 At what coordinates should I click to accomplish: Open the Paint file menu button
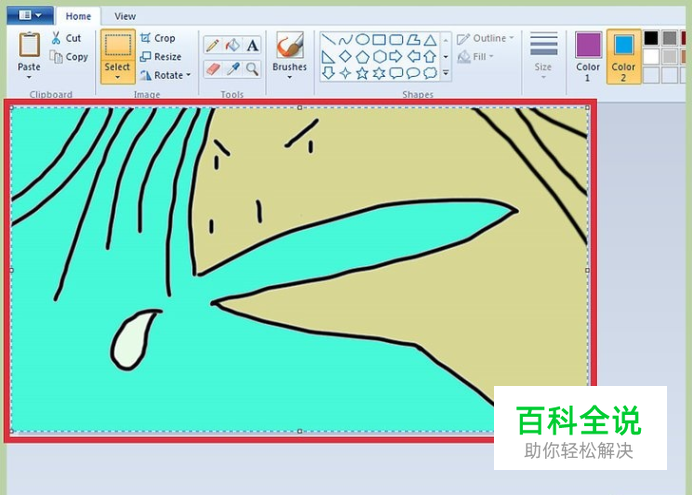tap(30, 15)
